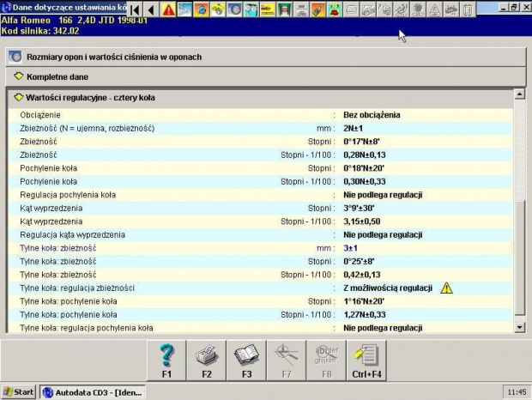Click the greyed-out globe toolbar icon
This screenshot has width=532, height=400.
[x=418, y=9]
